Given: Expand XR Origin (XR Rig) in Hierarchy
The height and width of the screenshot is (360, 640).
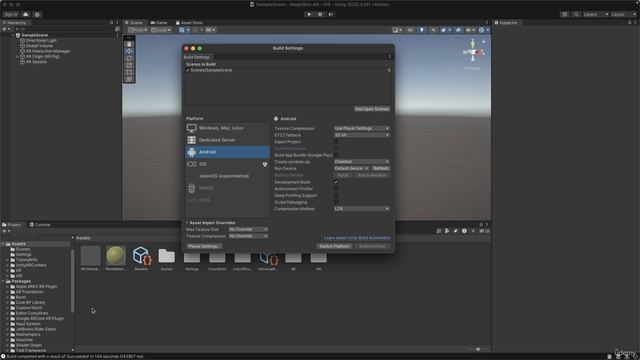Looking at the screenshot, I should click(17, 56).
